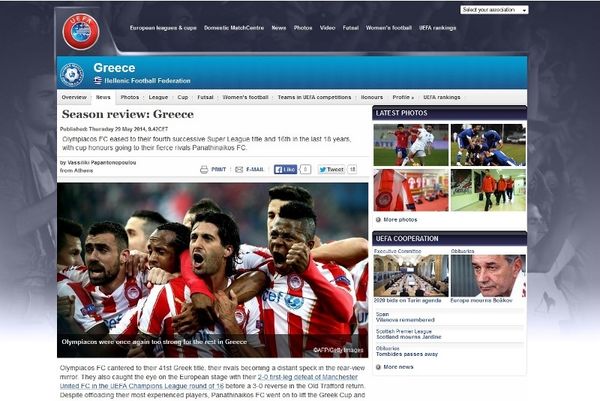Switch to the Honours tab

372,97
